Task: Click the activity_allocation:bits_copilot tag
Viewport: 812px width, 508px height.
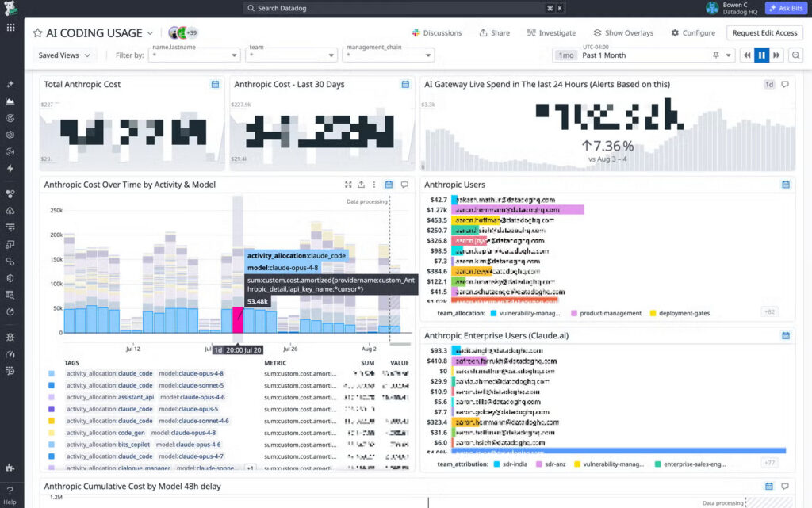Action: (x=108, y=445)
